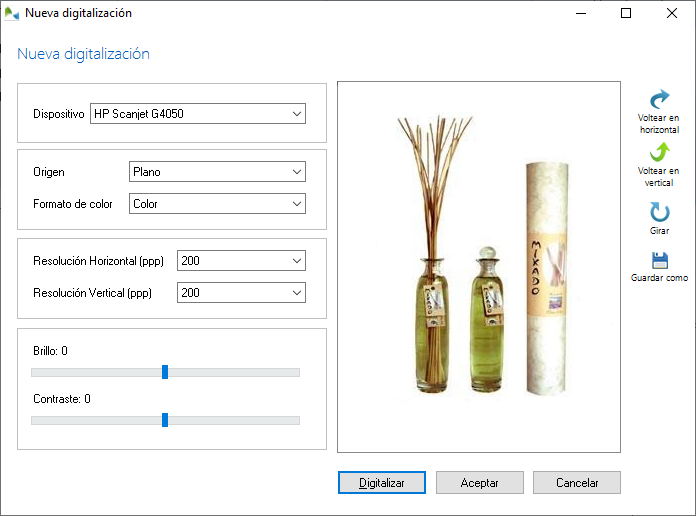696x516 pixels.
Task: Click the right end of Brillo track
Action: point(295,372)
